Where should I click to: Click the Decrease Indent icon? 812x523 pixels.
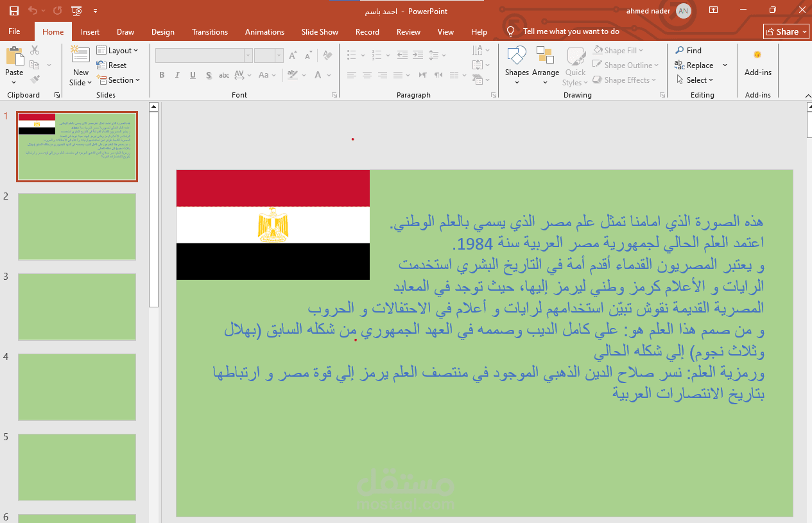(402, 55)
